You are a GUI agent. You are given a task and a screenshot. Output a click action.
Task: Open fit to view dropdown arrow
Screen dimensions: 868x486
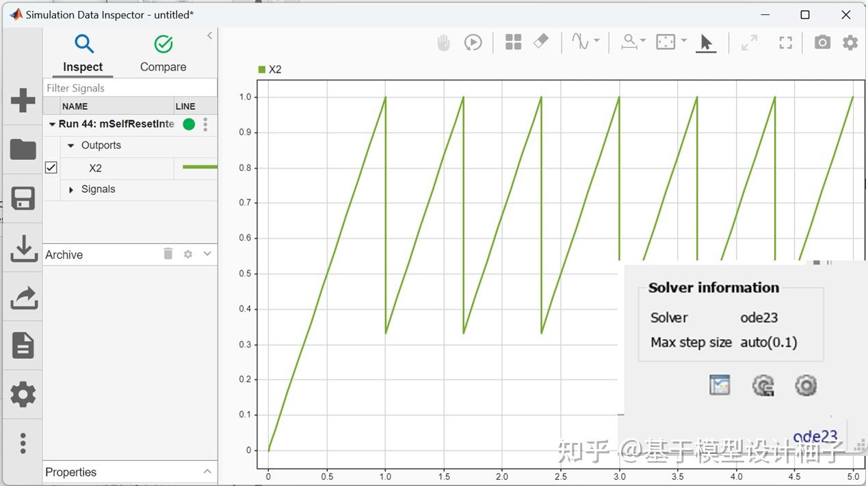tap(683, 41)
